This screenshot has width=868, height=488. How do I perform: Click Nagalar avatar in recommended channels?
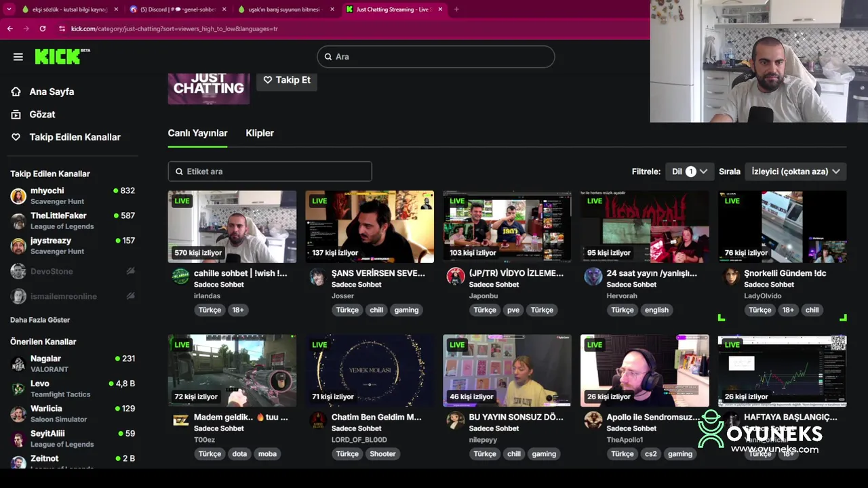click(x=18, y=364)
